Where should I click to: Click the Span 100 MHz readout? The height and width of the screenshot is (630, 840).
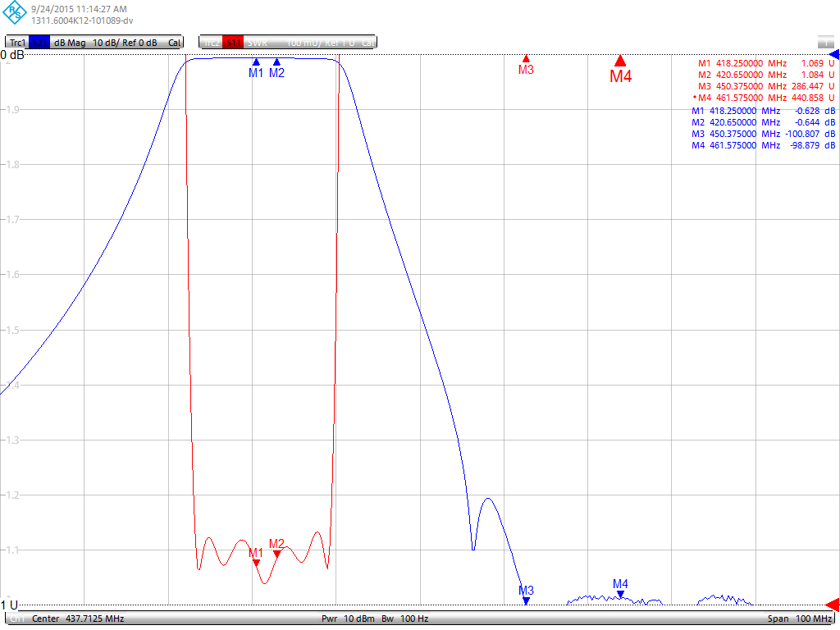(800, 619)
